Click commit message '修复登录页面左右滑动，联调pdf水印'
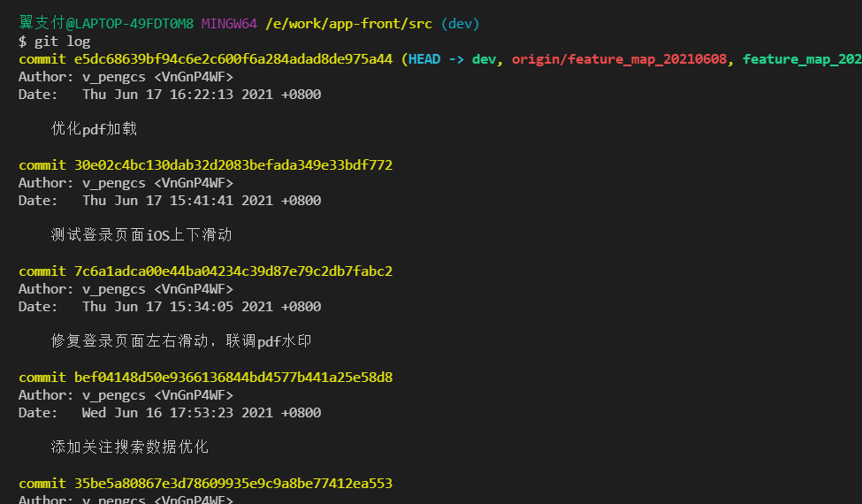The image size is (862, 504). click(181, 341)
